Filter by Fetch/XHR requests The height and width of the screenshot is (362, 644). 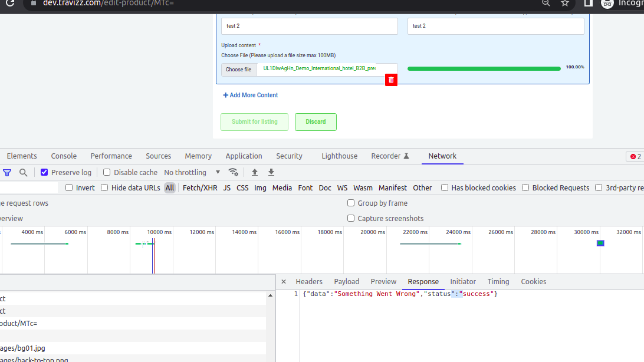[x=200, y=187]
